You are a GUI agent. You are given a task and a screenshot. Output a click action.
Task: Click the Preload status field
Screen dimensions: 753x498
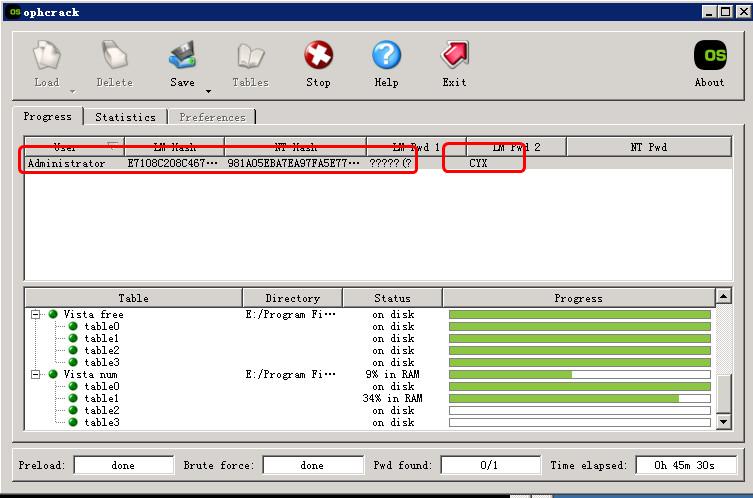(123, 465)
